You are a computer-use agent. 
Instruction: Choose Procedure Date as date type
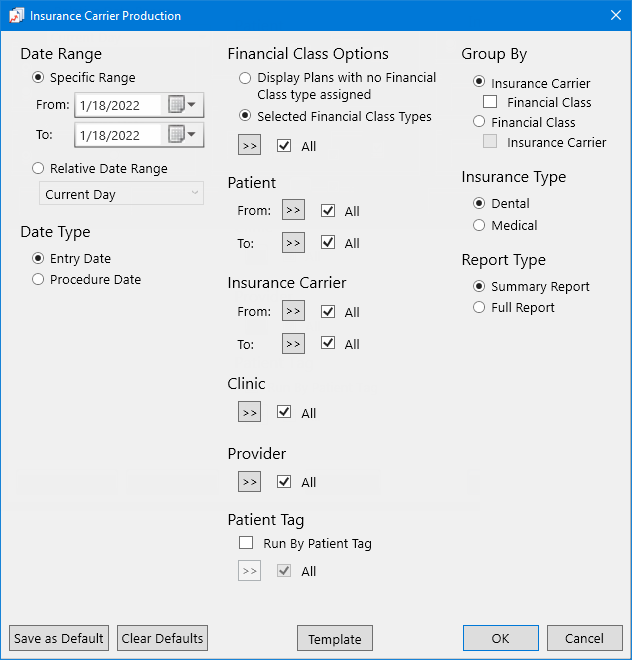tap(38, 279)
